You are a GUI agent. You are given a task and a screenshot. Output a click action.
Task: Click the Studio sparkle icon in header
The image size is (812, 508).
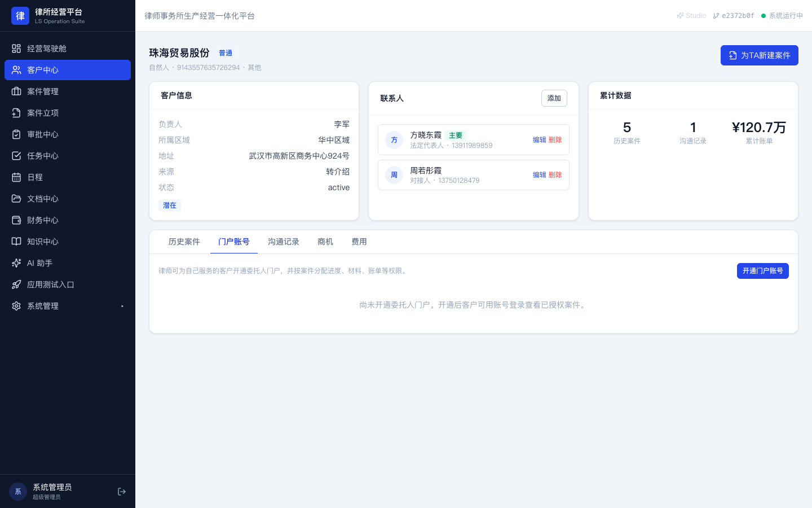680,16
